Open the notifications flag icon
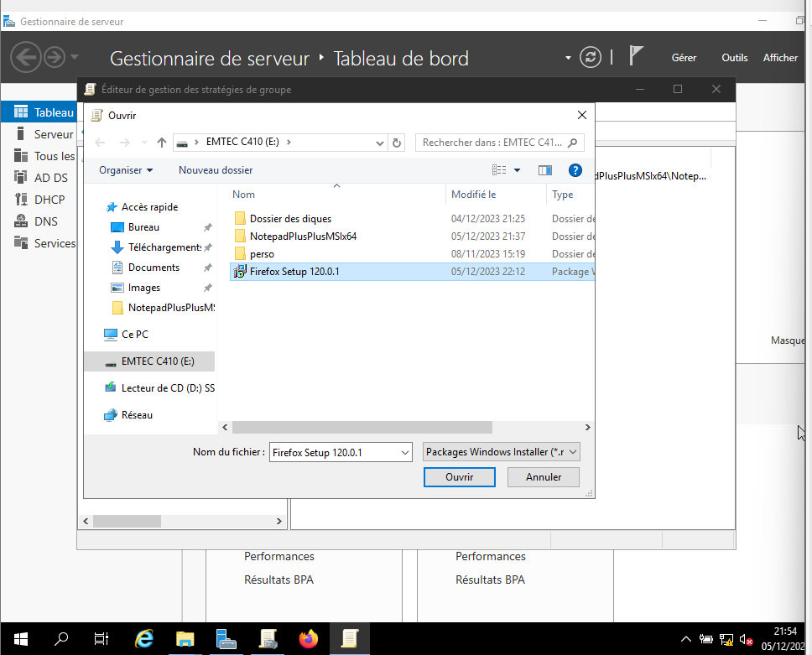This screenshot has height=655, width=812. [637, 57]
